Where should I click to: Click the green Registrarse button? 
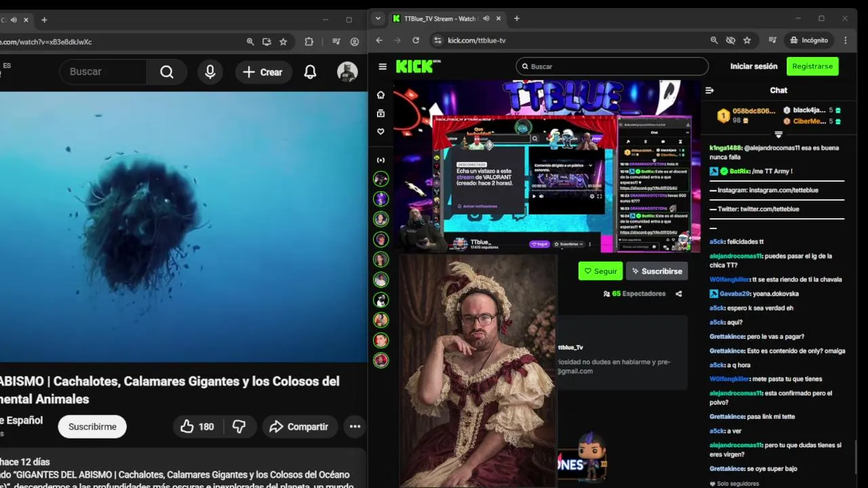tap(812, 66)
